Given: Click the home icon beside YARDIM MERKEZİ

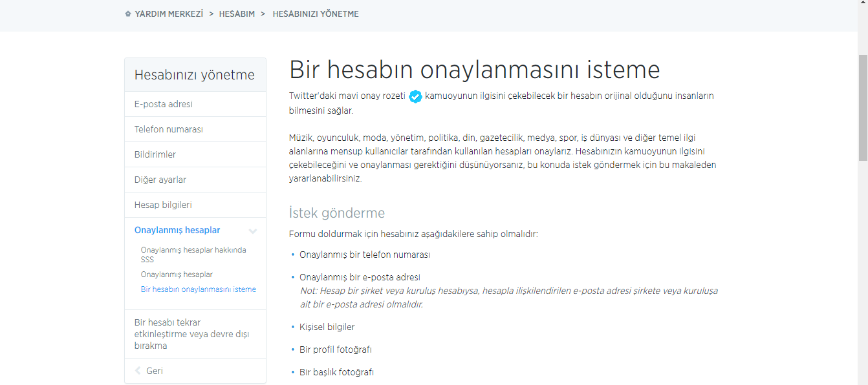Looking at the screenshot, I should coord(128,14).
